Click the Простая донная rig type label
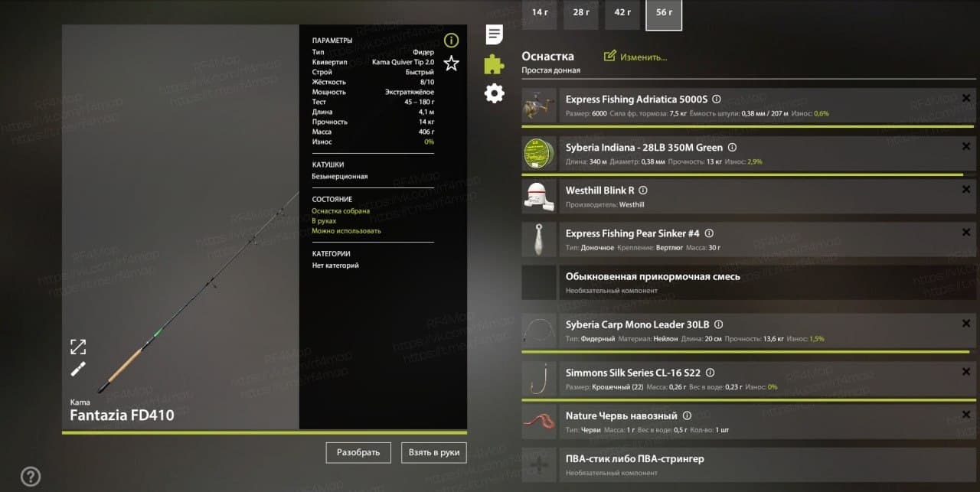 [x=550, y=70]
